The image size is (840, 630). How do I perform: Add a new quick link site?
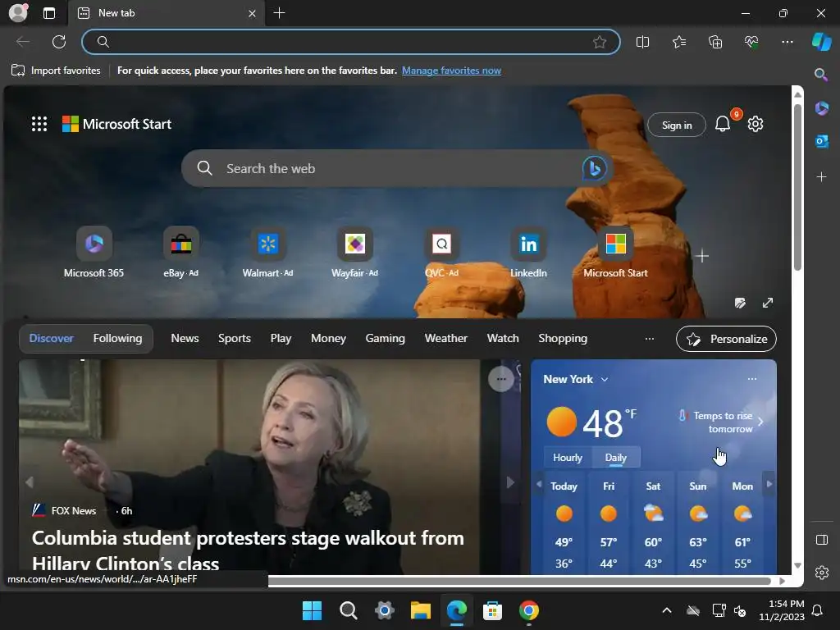pyautogui.click(x=702, y=256)
